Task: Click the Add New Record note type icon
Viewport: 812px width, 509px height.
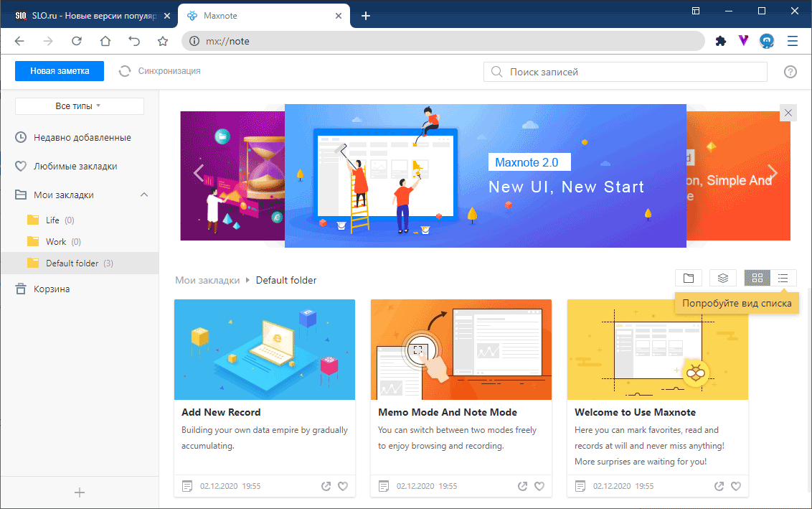Action: click(x=187, y=486)
